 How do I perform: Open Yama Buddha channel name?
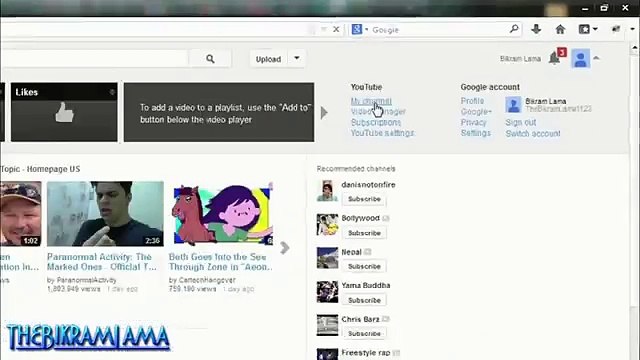[366, 285]
